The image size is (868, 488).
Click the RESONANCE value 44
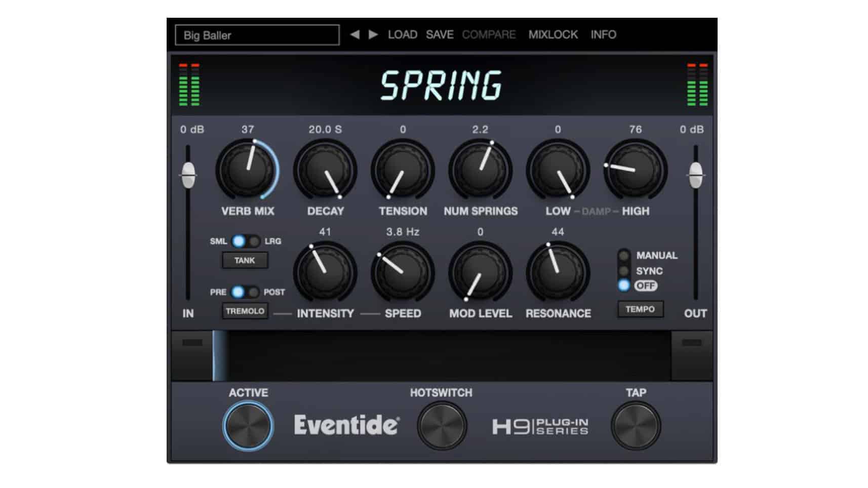pos(558,232)
